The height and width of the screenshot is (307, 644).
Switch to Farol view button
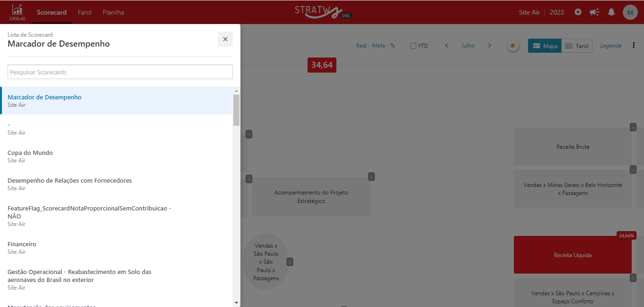pos(577,46)
